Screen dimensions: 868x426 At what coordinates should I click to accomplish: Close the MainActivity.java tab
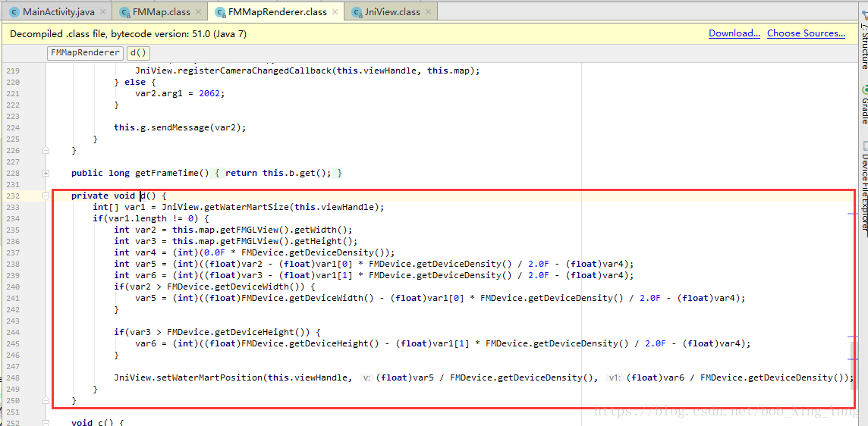(103, 11)
